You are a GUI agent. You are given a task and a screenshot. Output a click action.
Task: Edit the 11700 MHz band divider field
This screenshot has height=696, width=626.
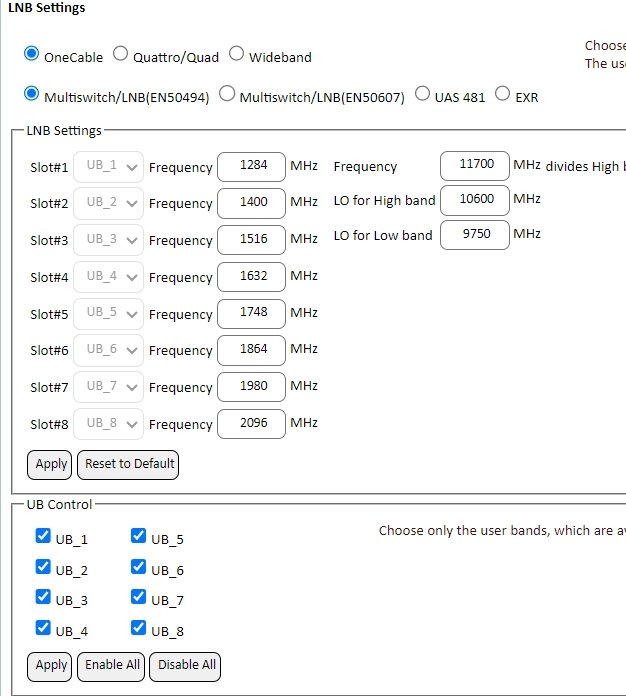pos(475,166)
